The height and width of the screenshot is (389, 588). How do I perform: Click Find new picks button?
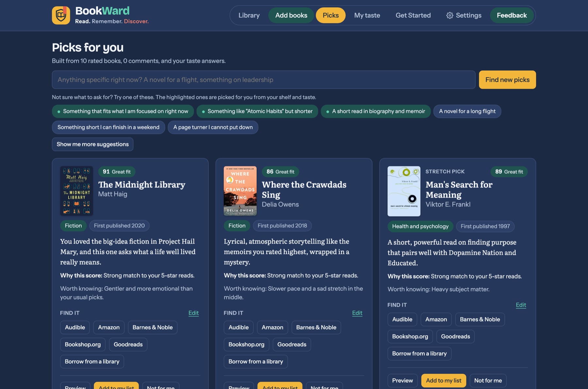(x=507, y=80)
